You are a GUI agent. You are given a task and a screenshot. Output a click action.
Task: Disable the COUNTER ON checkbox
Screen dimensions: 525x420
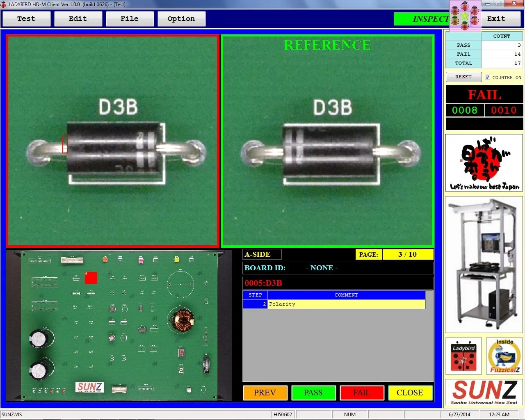coord(488,78)
